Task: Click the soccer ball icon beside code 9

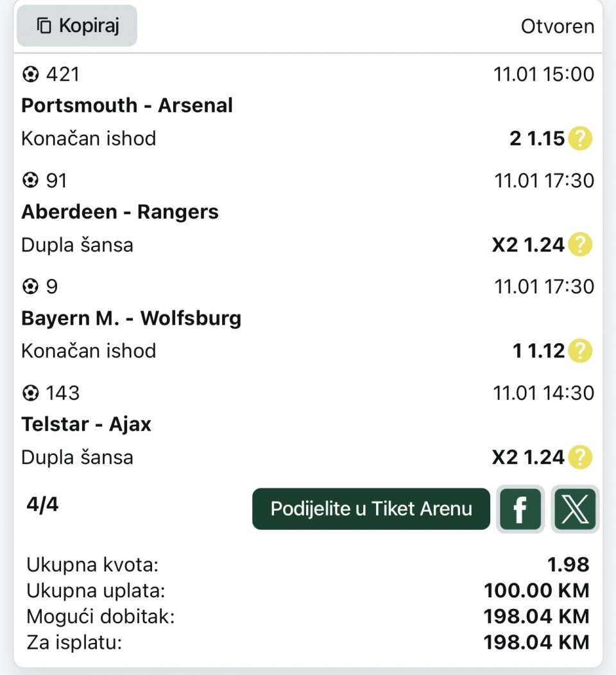Action: [30, 287]
